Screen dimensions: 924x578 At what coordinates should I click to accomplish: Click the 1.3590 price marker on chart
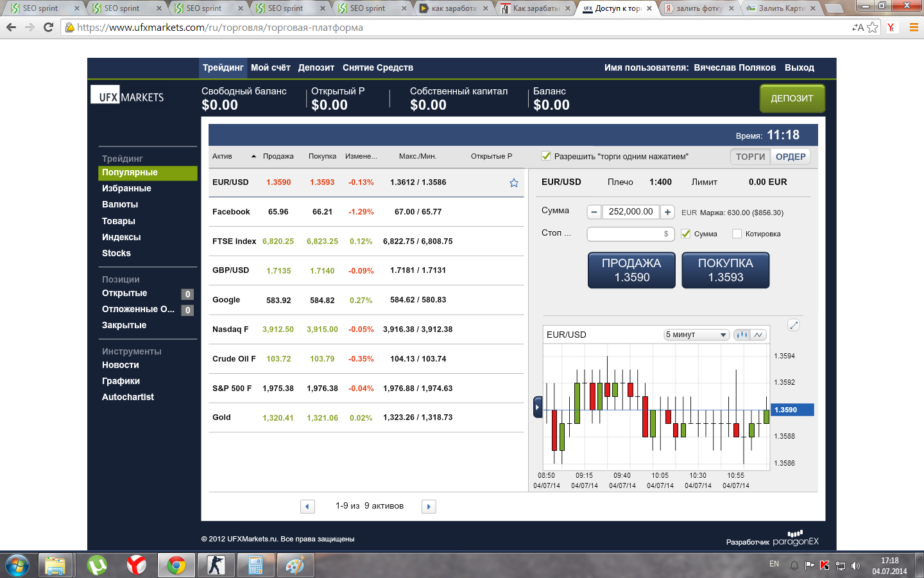pyautogui.click(x=792, y=410)
